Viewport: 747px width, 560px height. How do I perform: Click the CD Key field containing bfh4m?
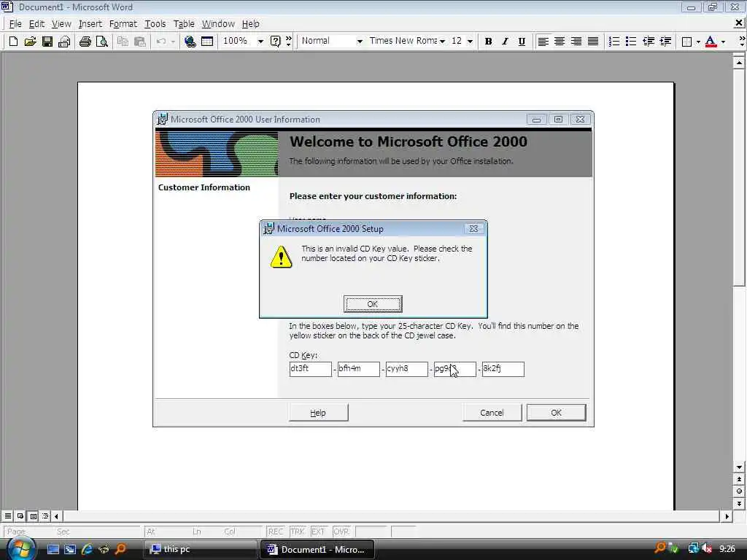point(359,369)
